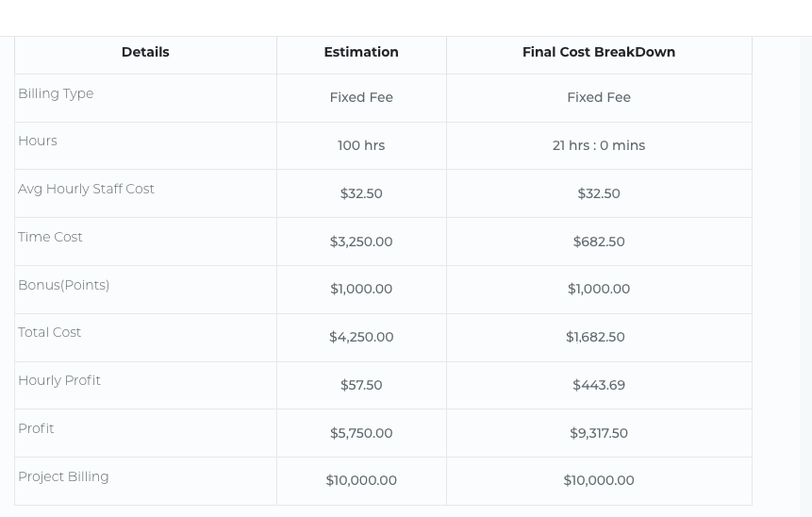Click the $4,250.00 total cost estimate
Image resolution: width=812 pixels, height=517 pixels.
pos(361,337)
